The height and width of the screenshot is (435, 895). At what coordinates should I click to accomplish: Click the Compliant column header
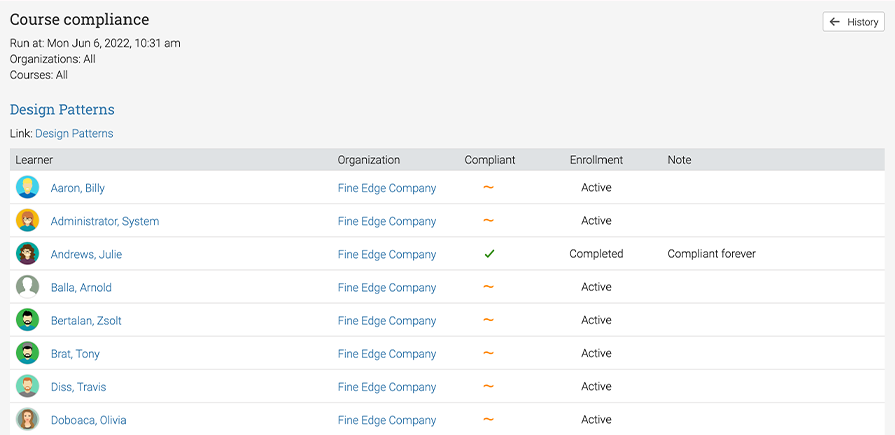pos(490,160)
